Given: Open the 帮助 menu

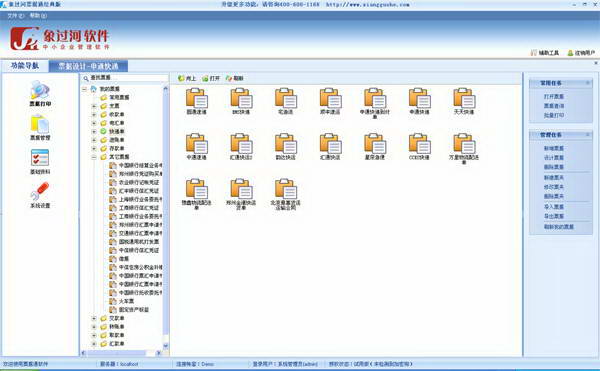Looking at the screenshot, I should click(x=38, y=16).
